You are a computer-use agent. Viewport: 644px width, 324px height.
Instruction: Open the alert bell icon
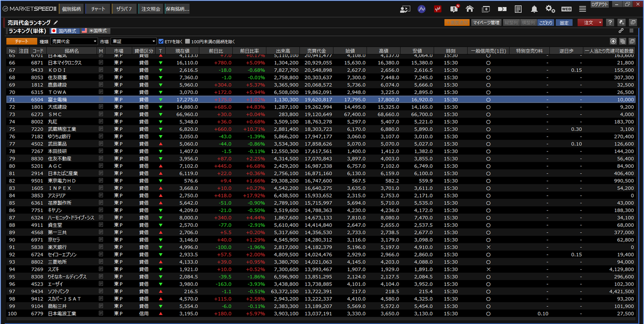click(x=534, y=9)
